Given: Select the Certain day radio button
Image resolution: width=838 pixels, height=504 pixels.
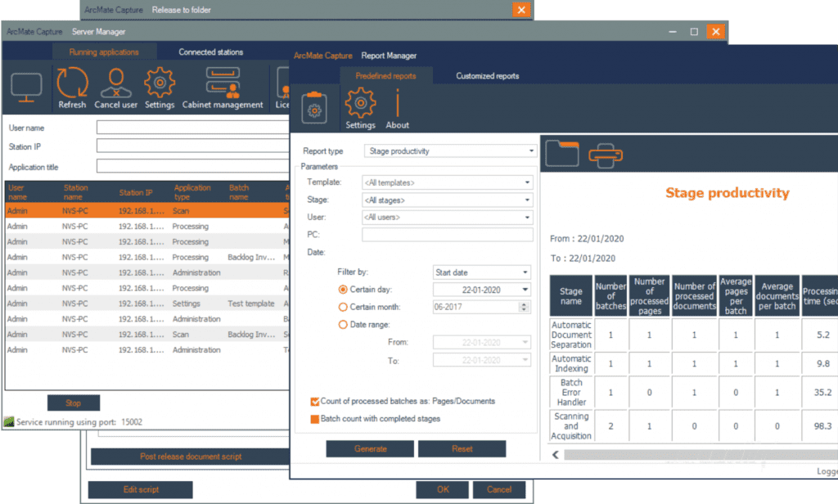Looking at the screenshot, I should click(343, 290).
